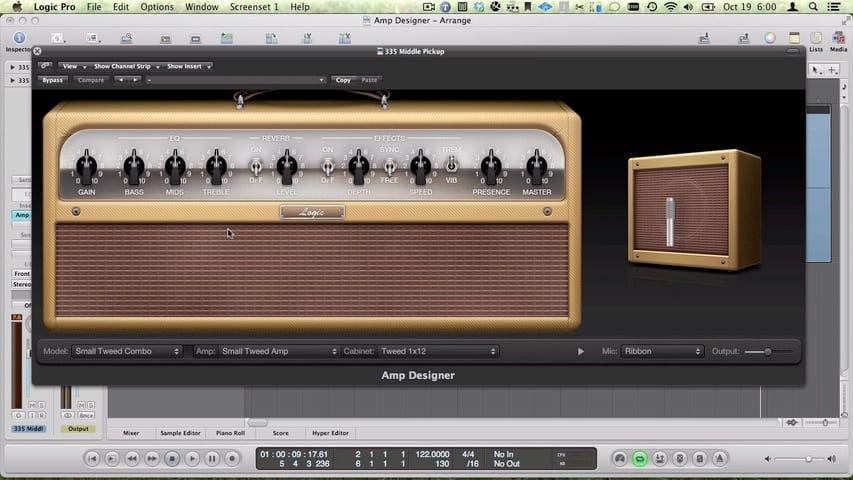Click the plug-in link chain icon
853x480 pixels.
46,66
